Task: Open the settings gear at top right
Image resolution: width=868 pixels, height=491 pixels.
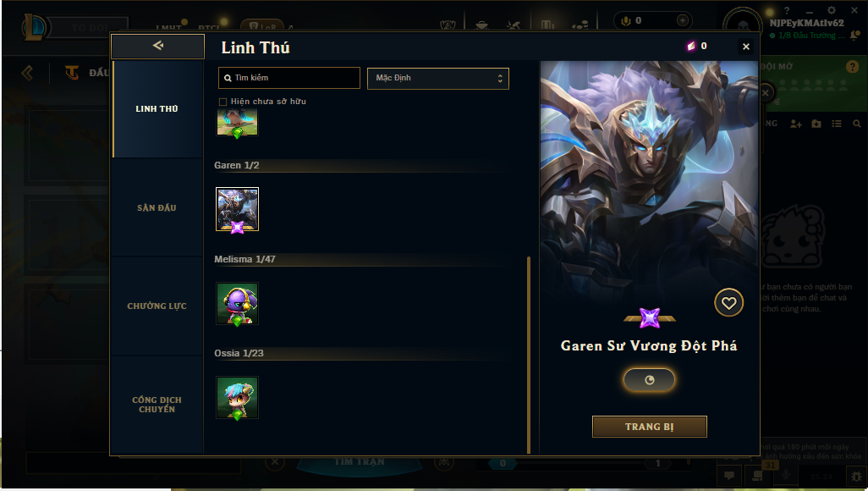Action: point(832,10)
